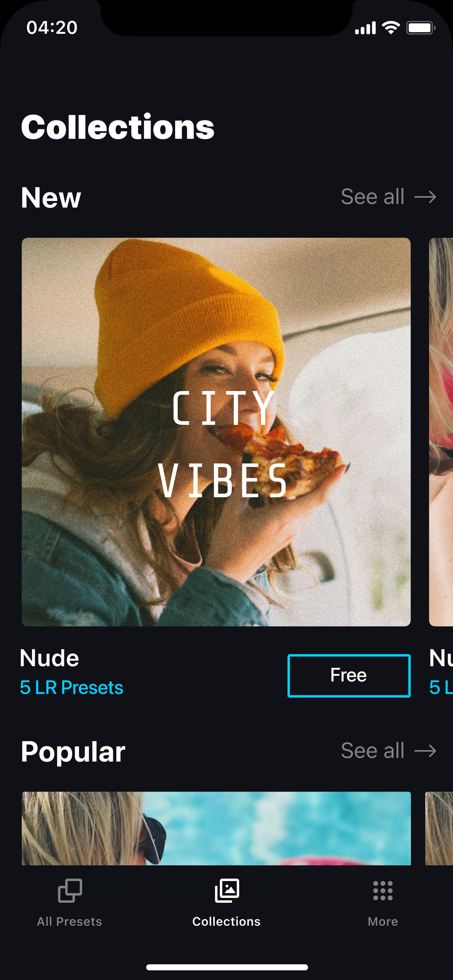Click the Free button for Nude
The width and height of the screenshot is (453, 980).
point(349,676)
